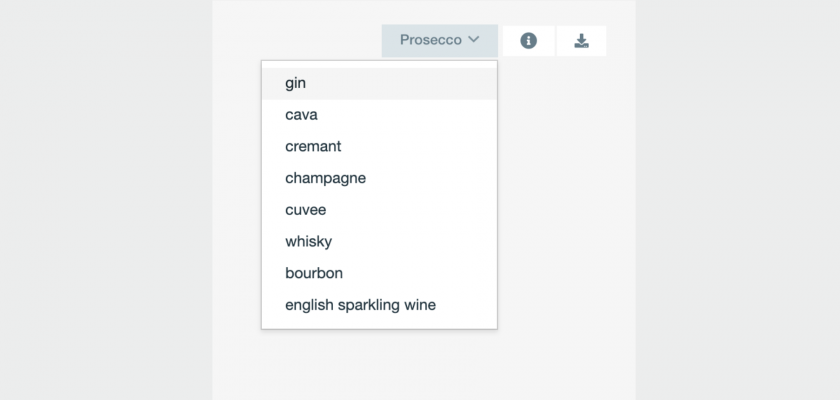Switch the selection to champagne
840x400 pixels.
point(325,178)
